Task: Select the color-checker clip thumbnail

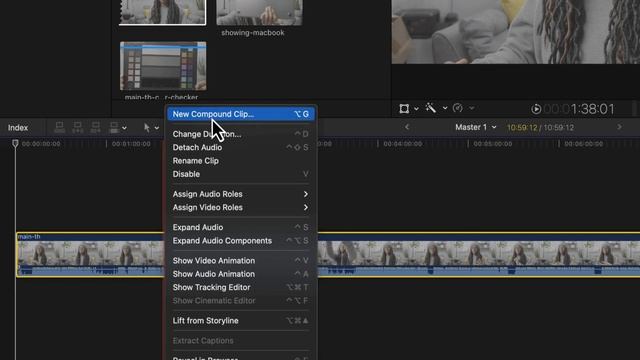Action: click(x=163, y=66)
